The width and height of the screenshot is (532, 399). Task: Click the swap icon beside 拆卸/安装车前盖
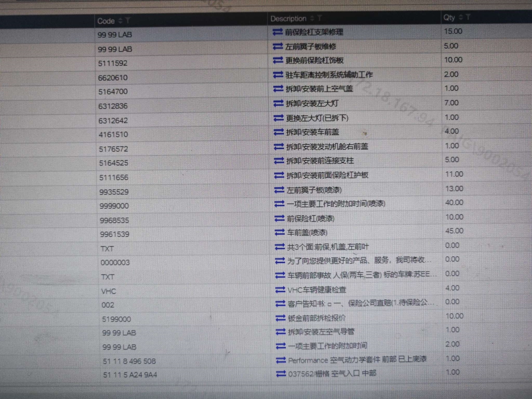(278, 132)
